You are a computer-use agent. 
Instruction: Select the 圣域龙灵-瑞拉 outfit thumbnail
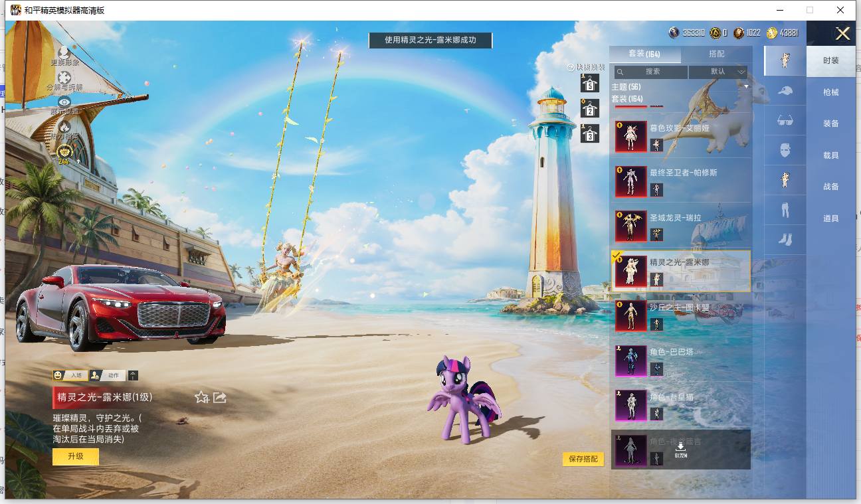[x=630, y=226]
